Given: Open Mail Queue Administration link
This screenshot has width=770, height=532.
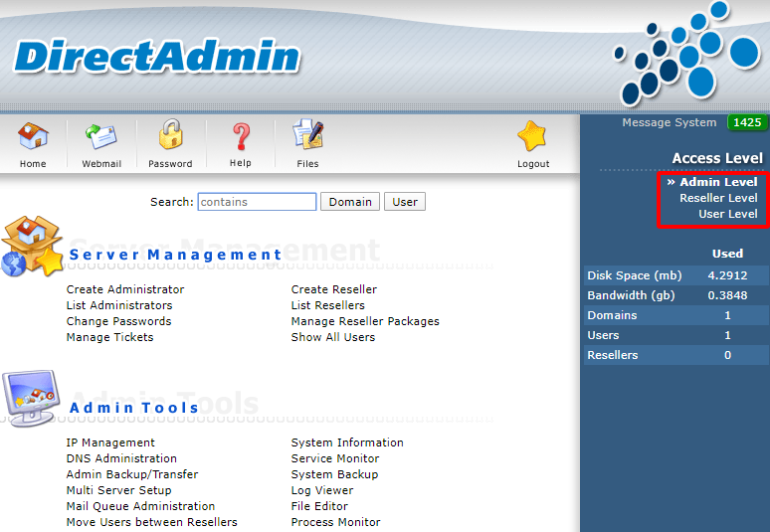Looking at the screenshot, I should 140,506.
